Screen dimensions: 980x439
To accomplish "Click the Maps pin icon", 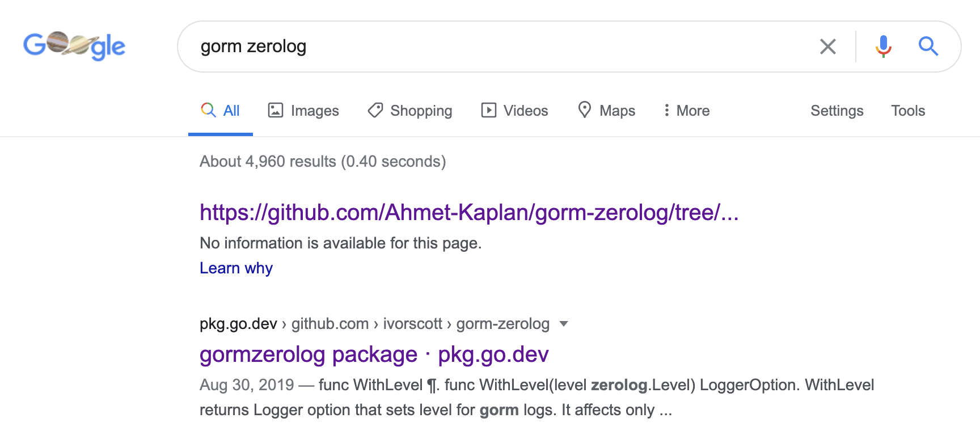I will [585, 110].
